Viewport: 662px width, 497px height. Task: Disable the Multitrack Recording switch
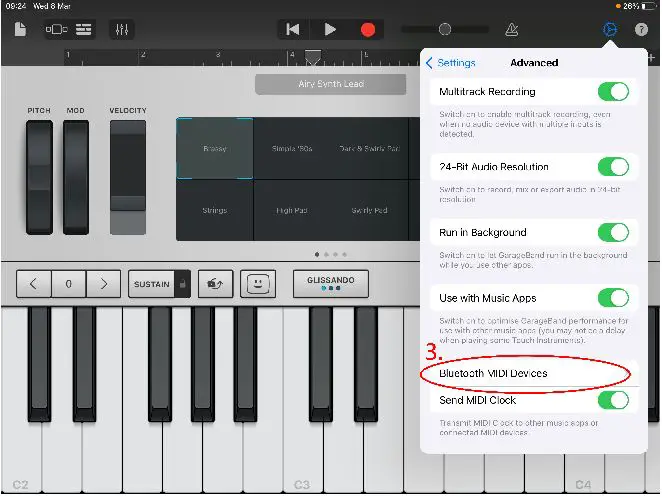click(x=613, y=92)
